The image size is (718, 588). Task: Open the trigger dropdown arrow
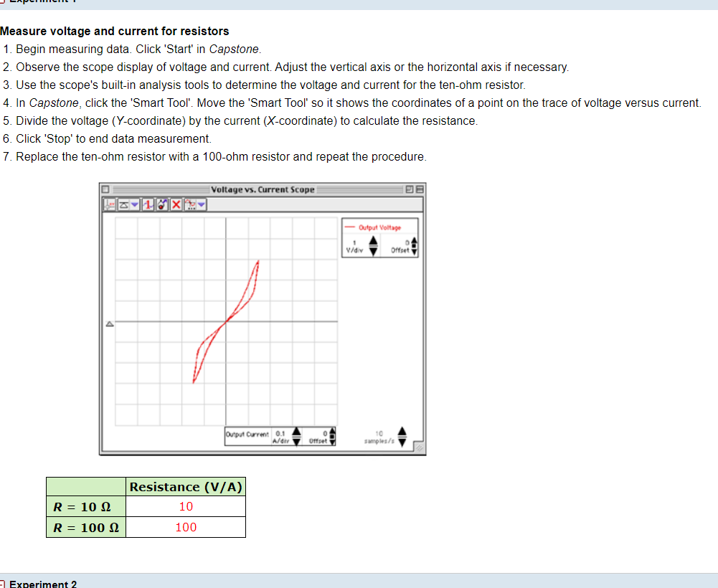[135, 204]
